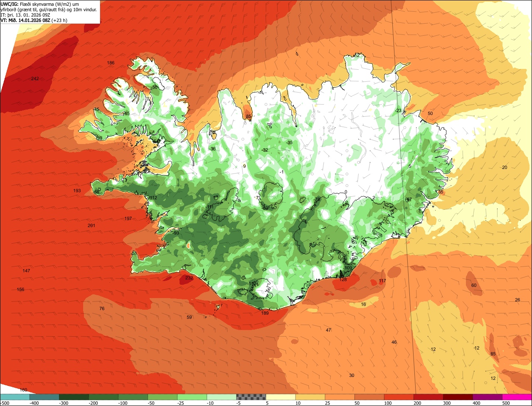Click the map value 109
This screenshot has width=532, height=406.
pos(348,268)
